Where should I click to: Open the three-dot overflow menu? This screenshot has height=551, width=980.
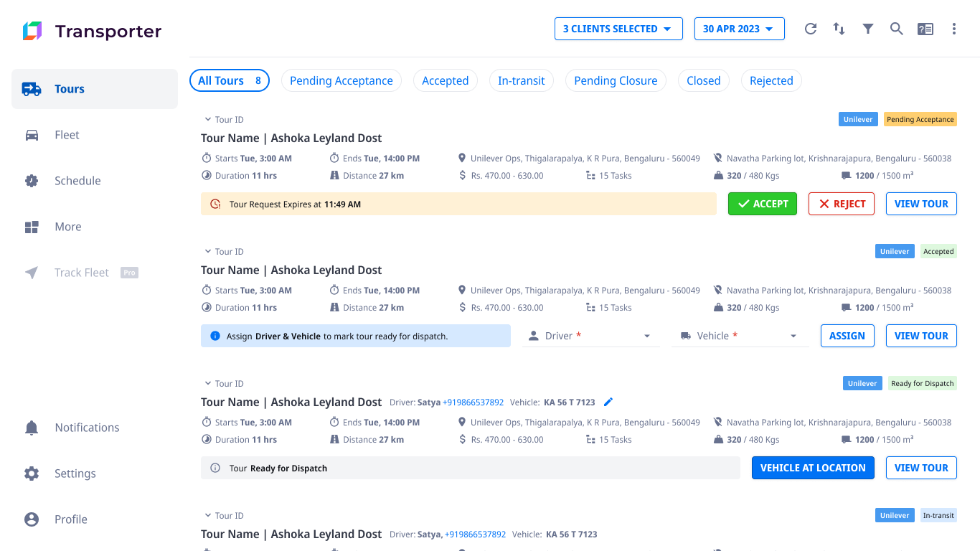[954, 29]
